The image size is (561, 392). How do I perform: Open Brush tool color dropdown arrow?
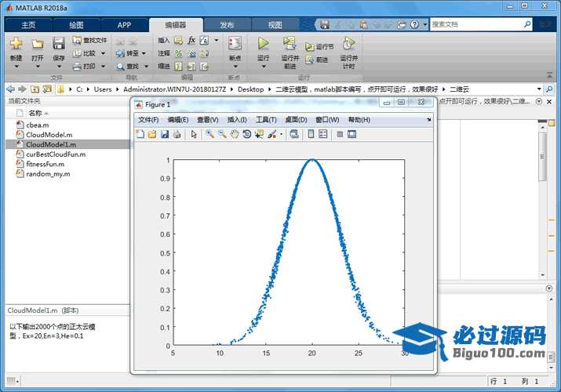tap(281, 134)
